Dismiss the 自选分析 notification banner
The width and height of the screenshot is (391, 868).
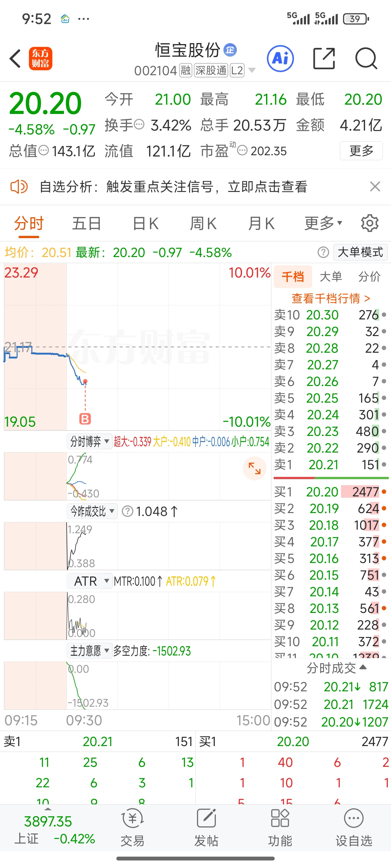point(375,186)
